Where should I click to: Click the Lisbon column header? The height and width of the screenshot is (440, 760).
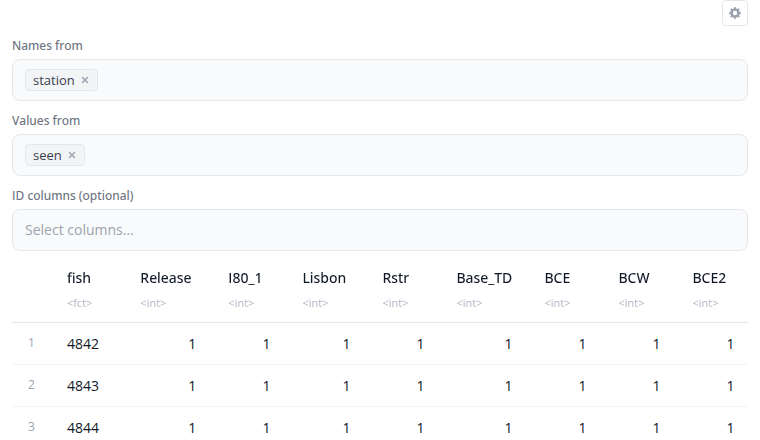pos(324,278)
